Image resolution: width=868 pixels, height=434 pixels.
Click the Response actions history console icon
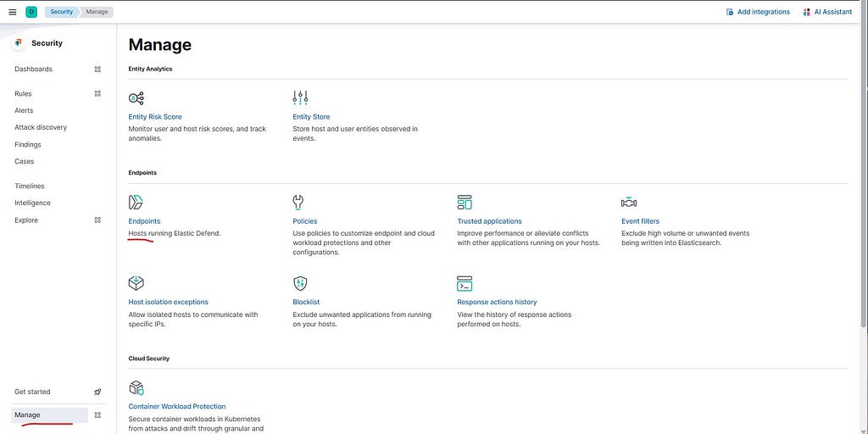point(465,283)
